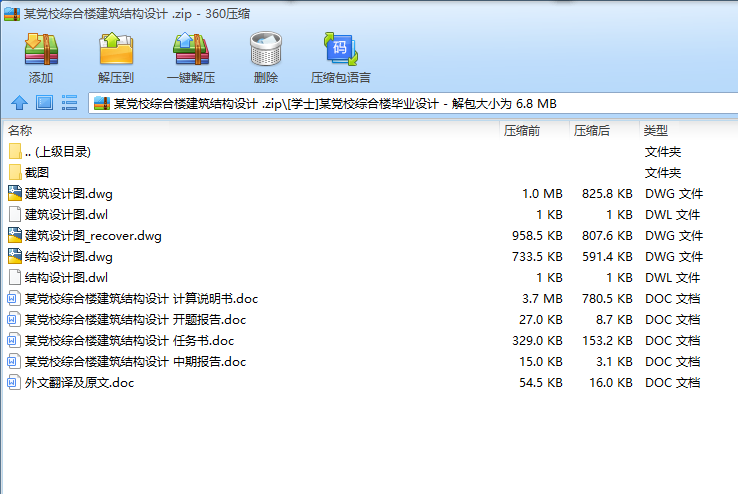Viewport: 738px width, 494px height.
Task: Select the 截图 folder name
Action: click(x=37, y=172)
